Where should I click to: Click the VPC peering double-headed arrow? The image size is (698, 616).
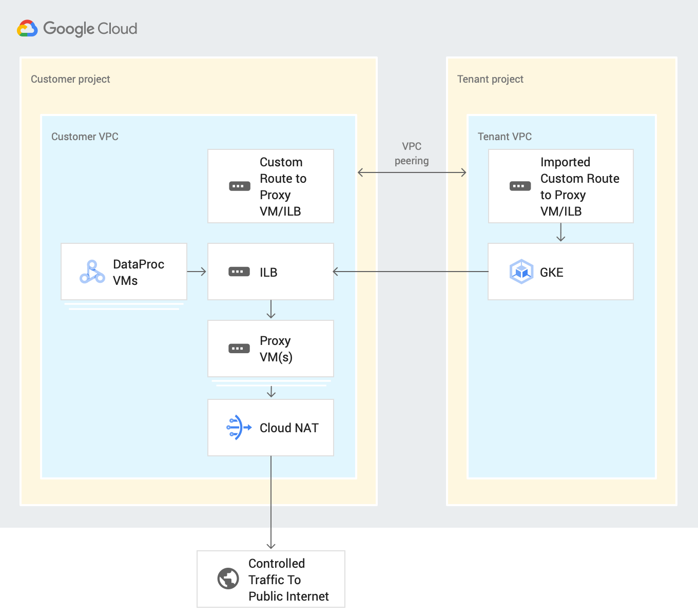(411, 172)
